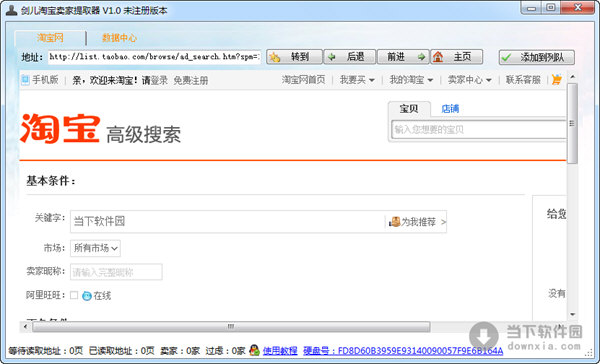
Task: Open the 登录 login link
Action: pos(159,80)
